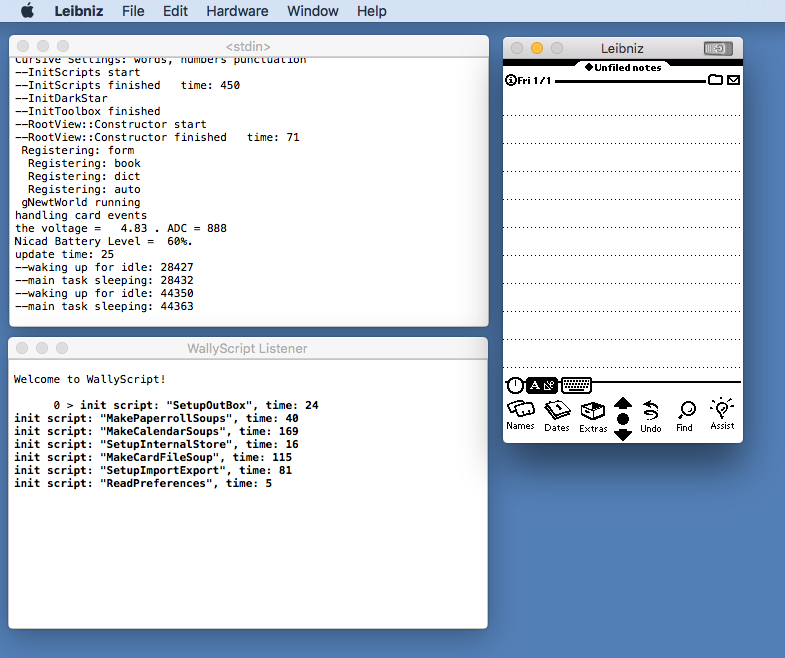Click the 'MakeCalendarSoups' init script line
785x658 pixels.
156,431
